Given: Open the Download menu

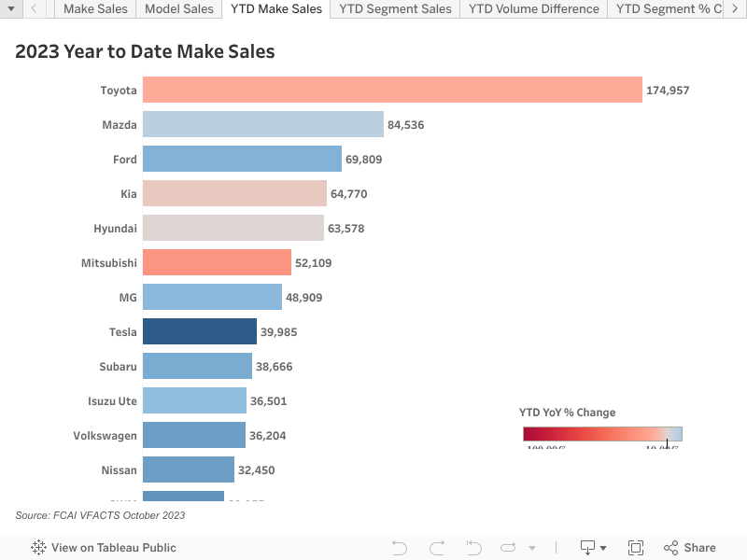Looking at the screenshot, I should coord(593,548).
